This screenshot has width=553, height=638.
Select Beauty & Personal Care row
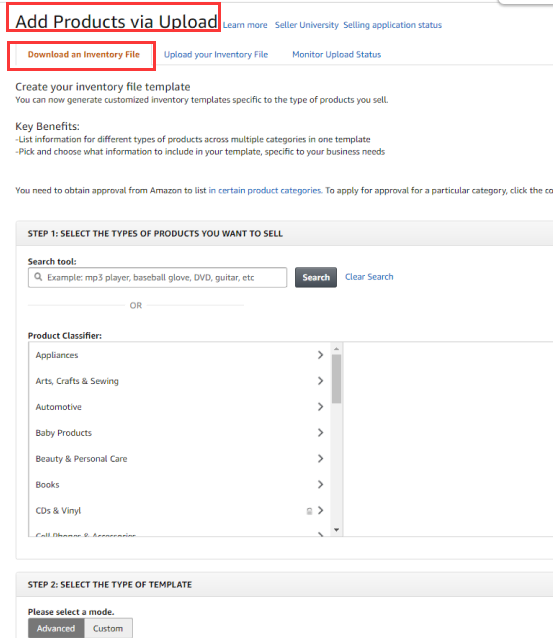[180, 459]
